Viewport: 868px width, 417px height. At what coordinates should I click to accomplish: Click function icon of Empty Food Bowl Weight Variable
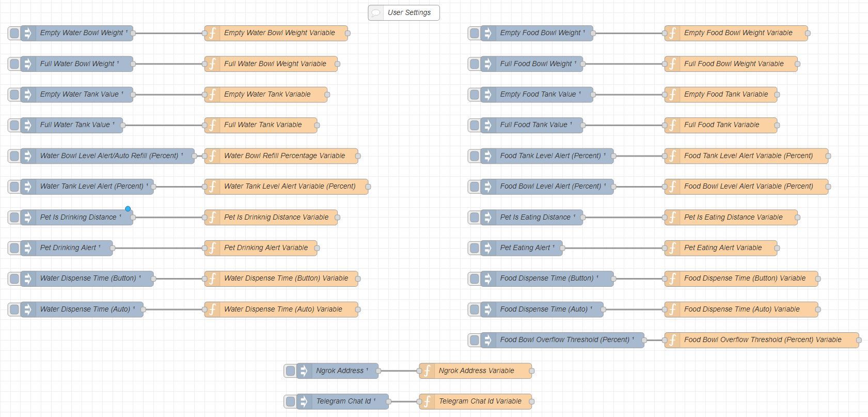click(x=672, y=33)
